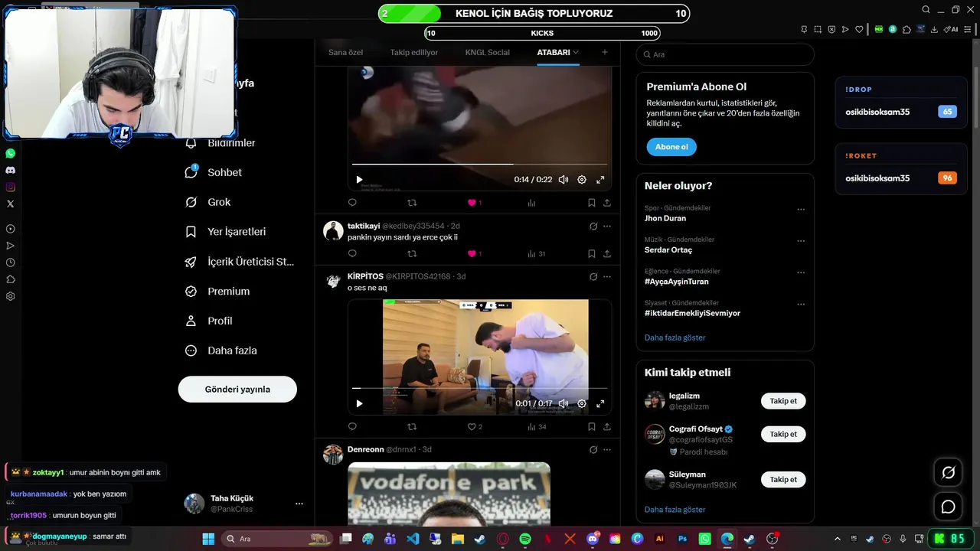This screenshot has height=551, width=980.
Task: Open more options for #AyçaAyşınTuran trend
Action: (801, 273)
